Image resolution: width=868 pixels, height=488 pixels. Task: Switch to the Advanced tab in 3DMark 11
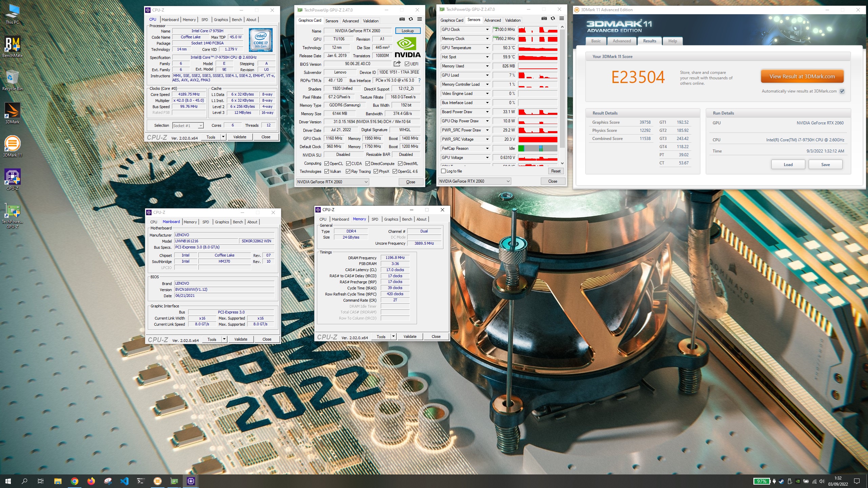[622, 41]
